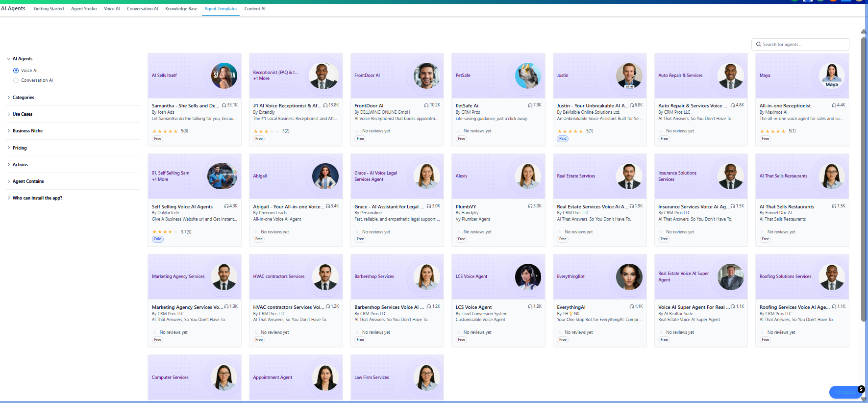Click the Abigail cartoon avatar
868x403 pixels.
tap(325, 176)
